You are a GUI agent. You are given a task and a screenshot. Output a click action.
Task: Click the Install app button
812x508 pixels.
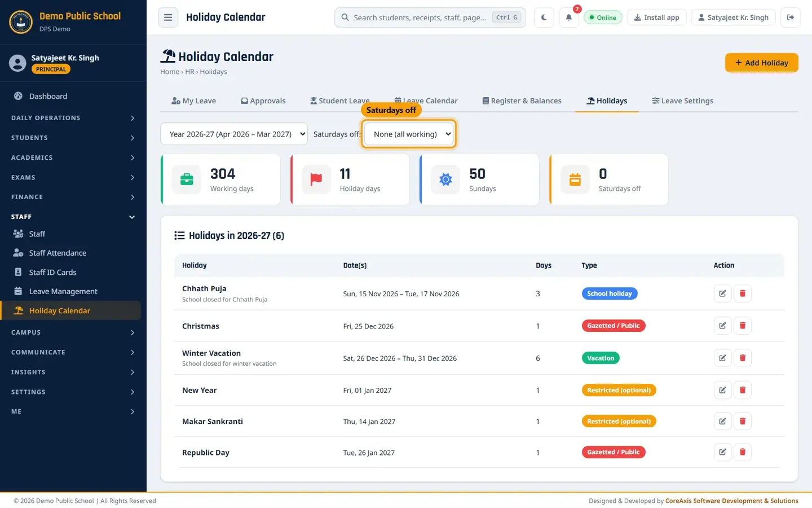pyautogui.click(x=656, y=17)
